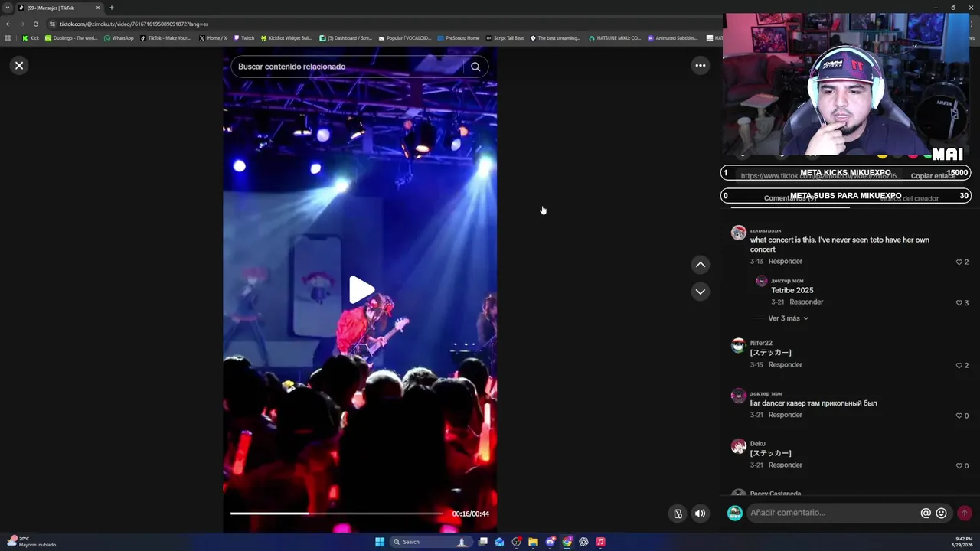
Task: Open the Duolingo bookmark
Action: pyautogui.click(x=71, y=38)
